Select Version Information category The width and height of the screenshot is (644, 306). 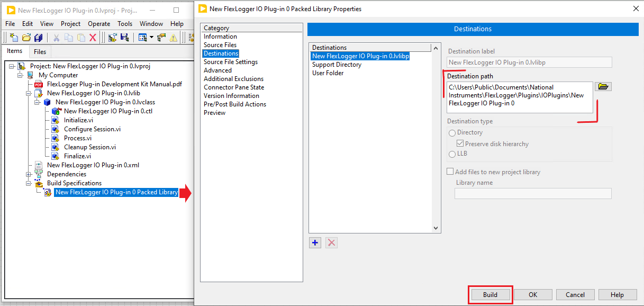click(x=231, y=96)
